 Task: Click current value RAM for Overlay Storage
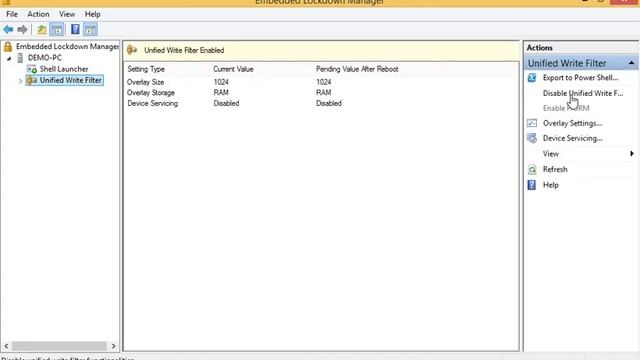[221, 93]
